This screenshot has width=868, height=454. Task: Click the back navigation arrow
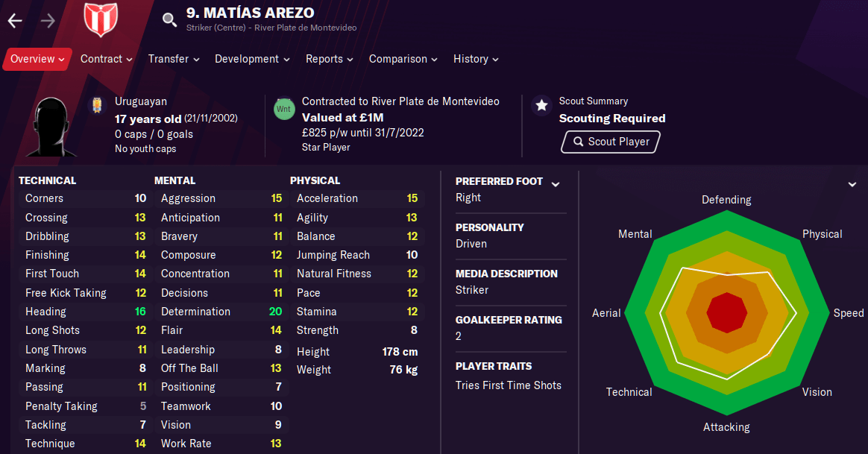tap(15, 21)
